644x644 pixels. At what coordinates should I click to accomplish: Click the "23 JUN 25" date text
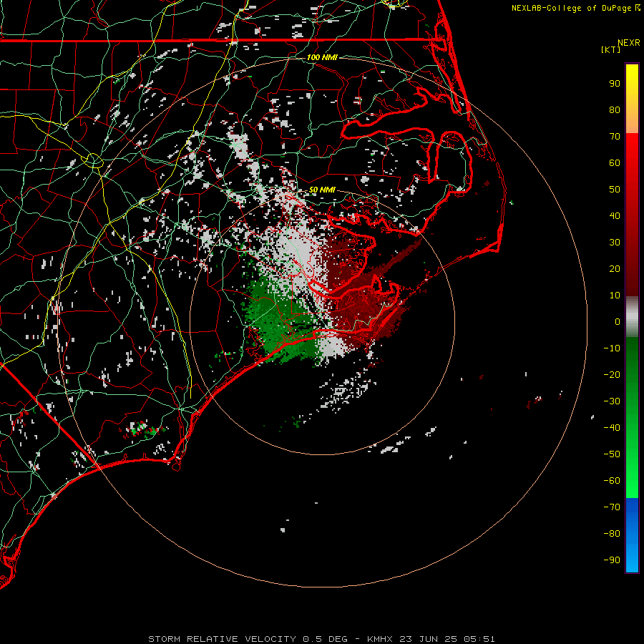(x=428, y=639)
